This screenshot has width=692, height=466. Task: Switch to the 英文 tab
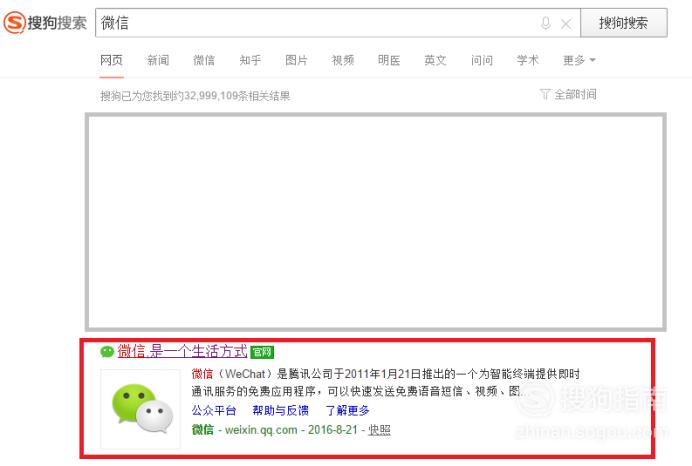435,60
